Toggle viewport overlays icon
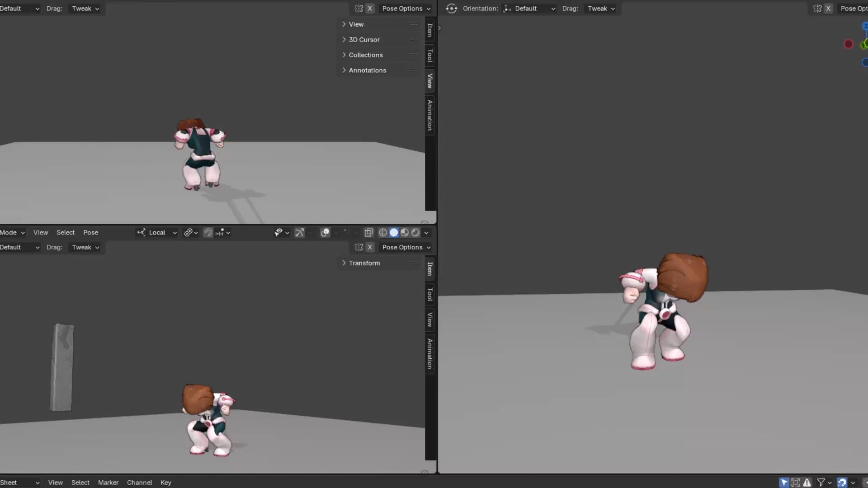Image resolution: width=868 pixels, height=488 pixels. pyautogui.click(x=325, y=232)
